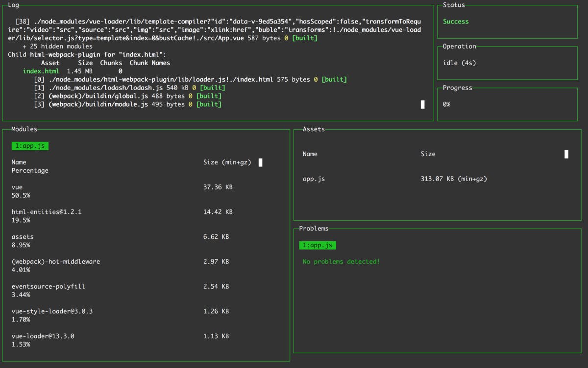Click the 0% progress indicator
This screenshot has width=588, height=368.
coord(446,104)
